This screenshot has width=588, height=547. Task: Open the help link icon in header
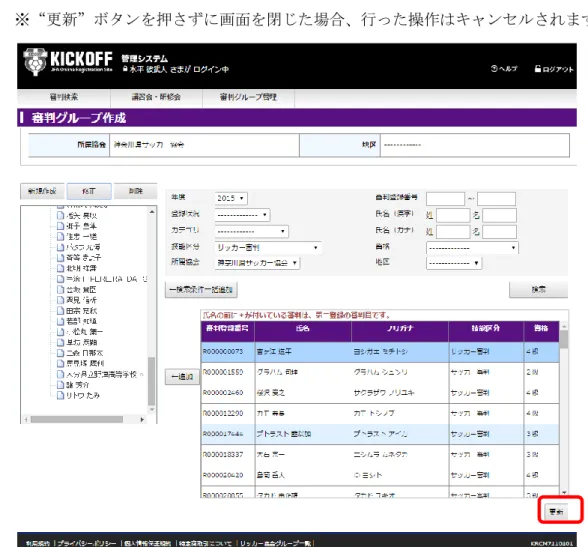(x=494, y=69)
